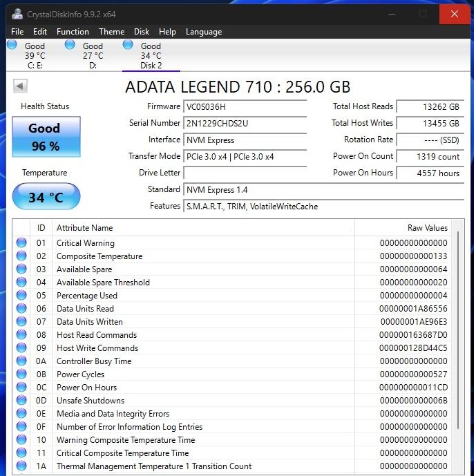Viewport: 476px width, 476px height.
Task: Select the Host Write Commands attribute name
Action: click(x=97, y=348)
